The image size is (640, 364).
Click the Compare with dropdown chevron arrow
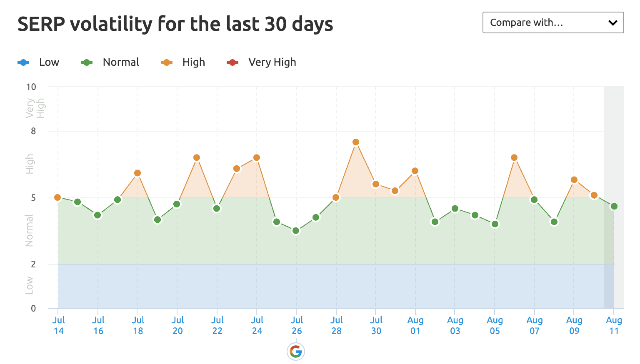pos(612,22)
